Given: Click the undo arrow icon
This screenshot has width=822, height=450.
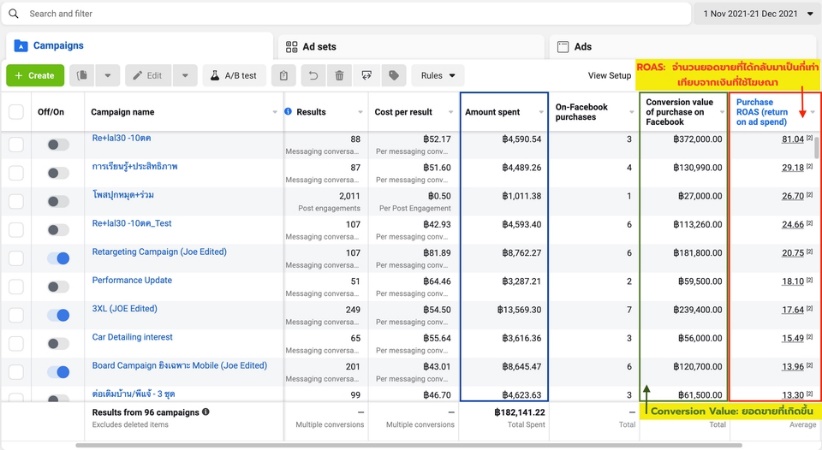Looking at the screenshot, I should coord(313,76).
